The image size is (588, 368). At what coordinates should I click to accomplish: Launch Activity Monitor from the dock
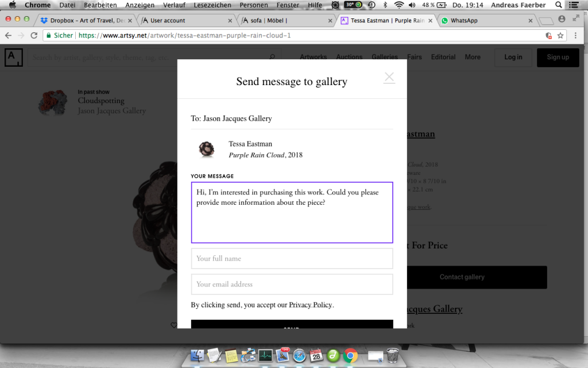tap(265, 355)
